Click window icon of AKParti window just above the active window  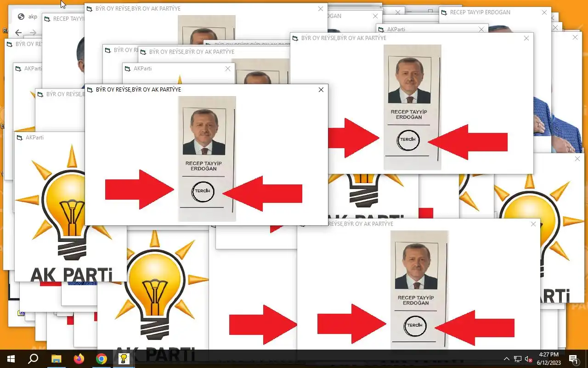pyautogui.click(x=128, y=69)
